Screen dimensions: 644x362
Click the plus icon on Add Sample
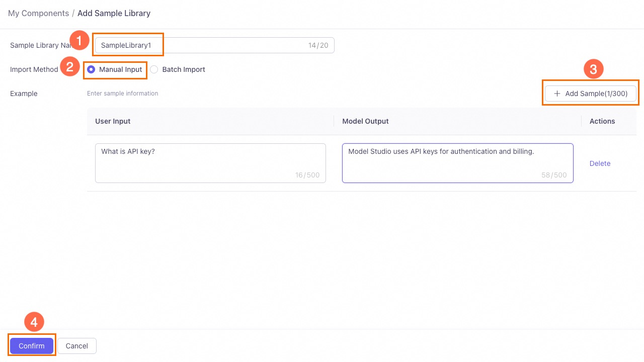coord(557,94)
